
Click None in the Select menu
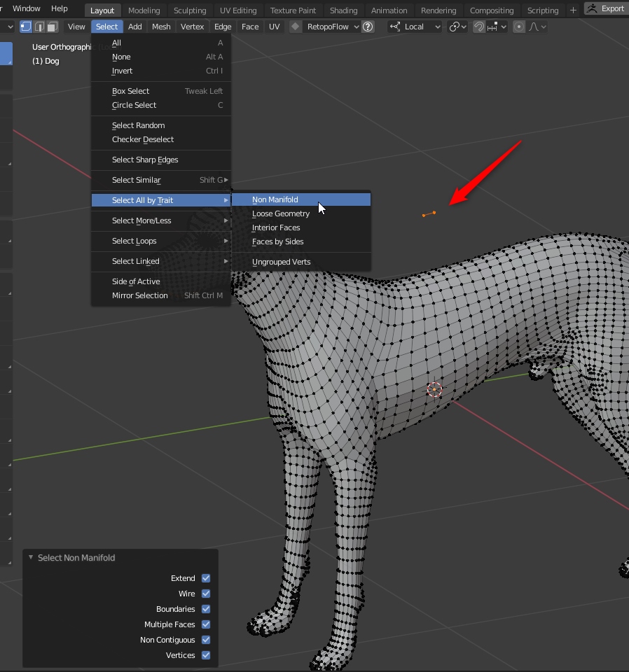(161, 57)
